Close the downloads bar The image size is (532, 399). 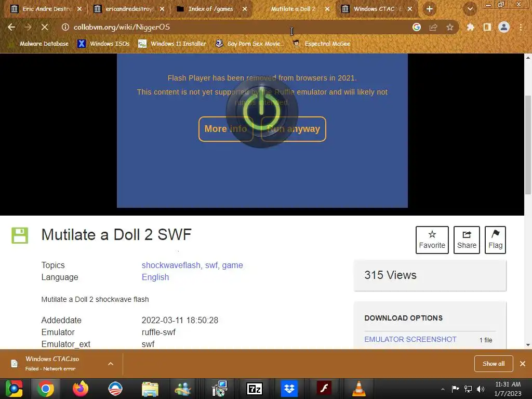click(523, 364)
